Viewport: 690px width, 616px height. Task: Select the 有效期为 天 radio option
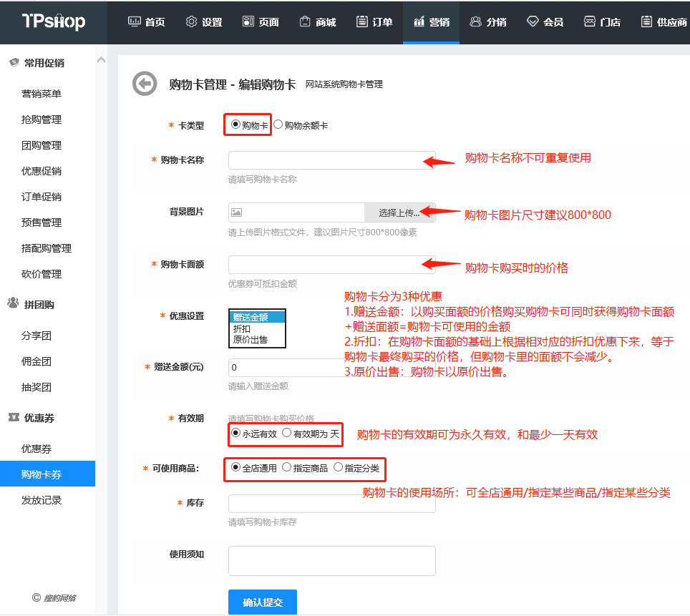(x=287, y=433)
